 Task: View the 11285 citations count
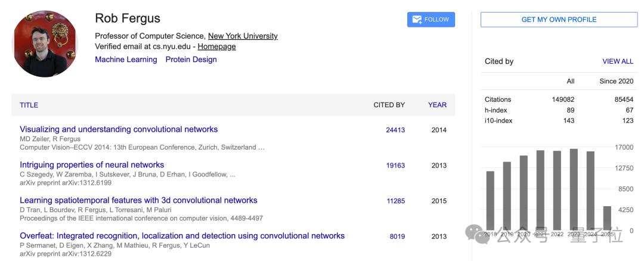(395, 201)
